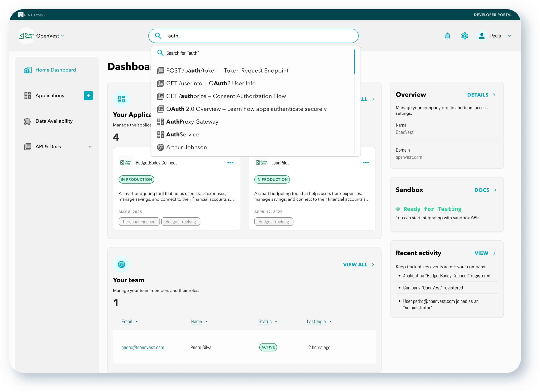Expand API & Docs sidebar section
540x392 pixels.
90,147
